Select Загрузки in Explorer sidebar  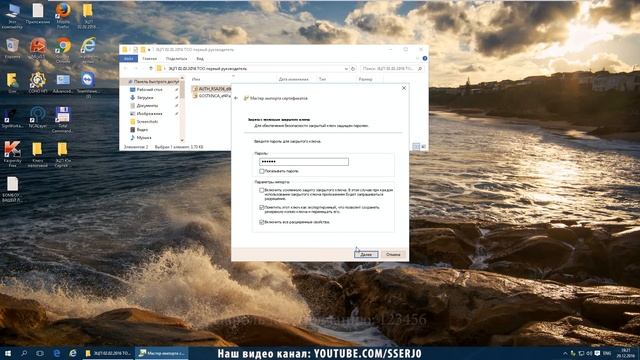click(x=145, y=98)
